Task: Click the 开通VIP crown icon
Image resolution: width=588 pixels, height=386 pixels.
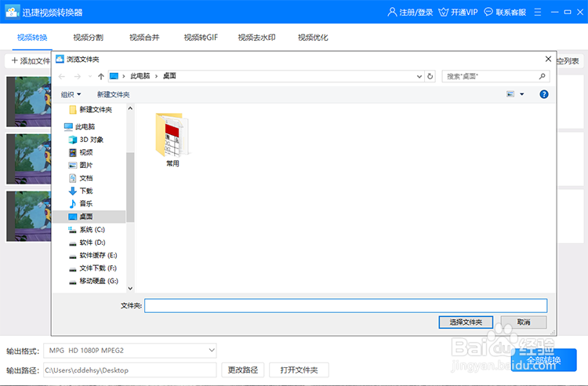Action: pyautogui.click(x=443, y=12)
